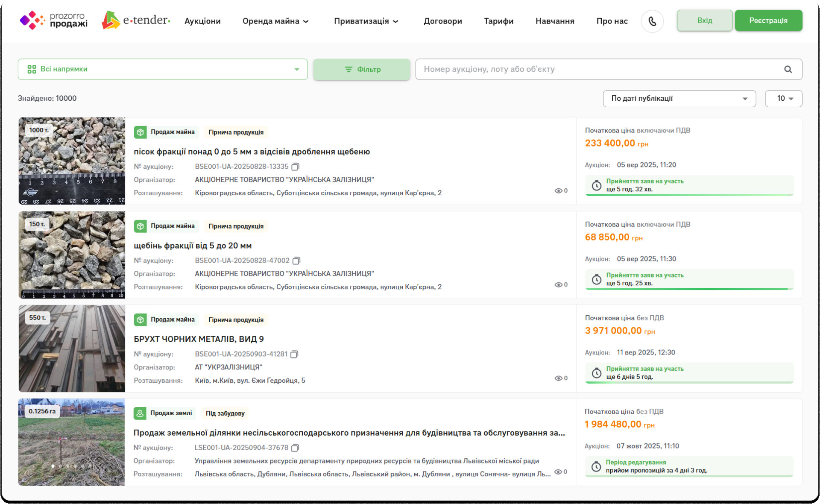Click Продаж майна icon on пісок lot
The image size is (820, 504).
[140, 132]
